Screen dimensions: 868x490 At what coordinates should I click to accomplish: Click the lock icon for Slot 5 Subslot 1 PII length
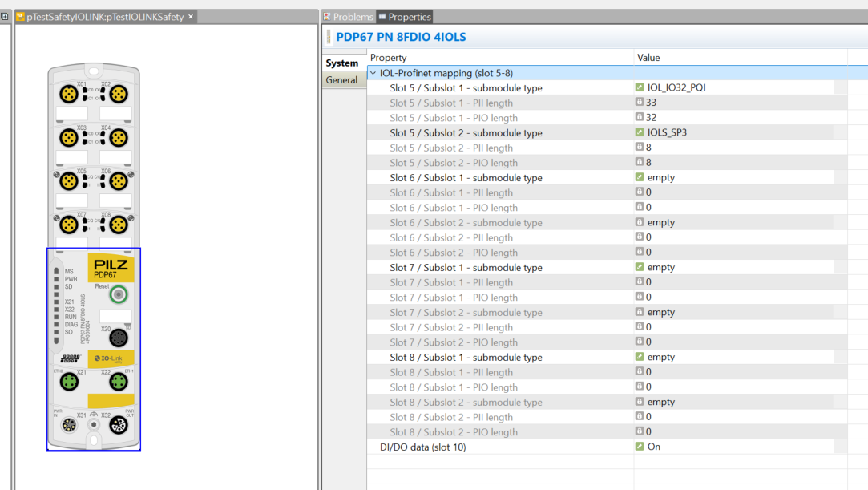[x=640, y=102]
